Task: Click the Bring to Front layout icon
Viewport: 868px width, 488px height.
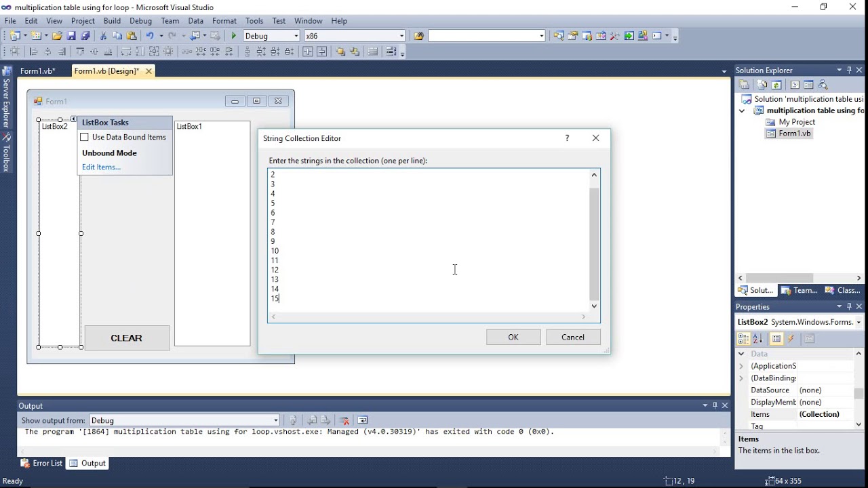Action: 340,52
